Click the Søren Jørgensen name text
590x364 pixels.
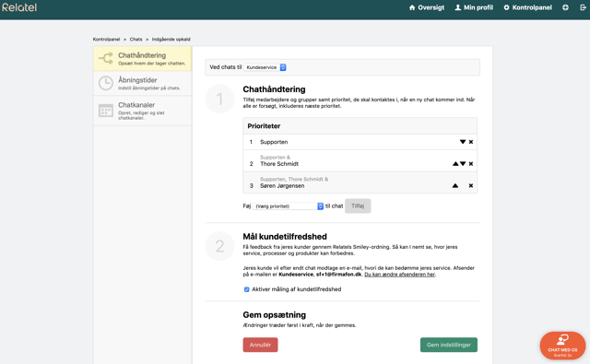pos(282,186)
